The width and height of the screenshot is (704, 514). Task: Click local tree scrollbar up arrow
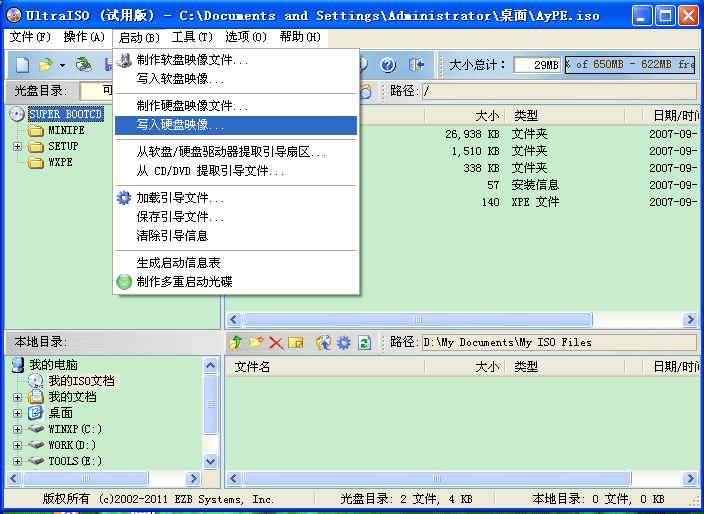pos(211,365)
